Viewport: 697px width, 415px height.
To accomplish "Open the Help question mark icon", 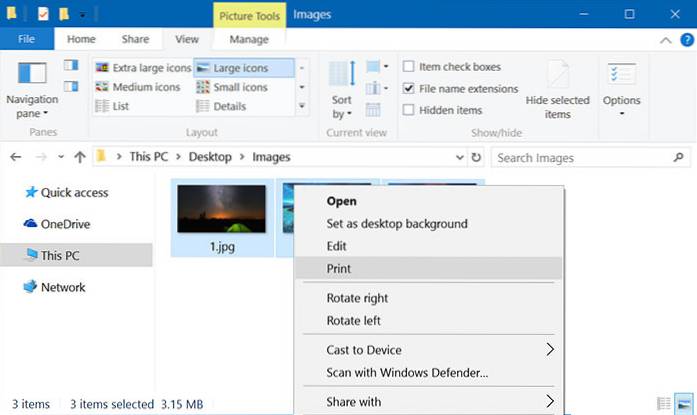I will (684, 39).
